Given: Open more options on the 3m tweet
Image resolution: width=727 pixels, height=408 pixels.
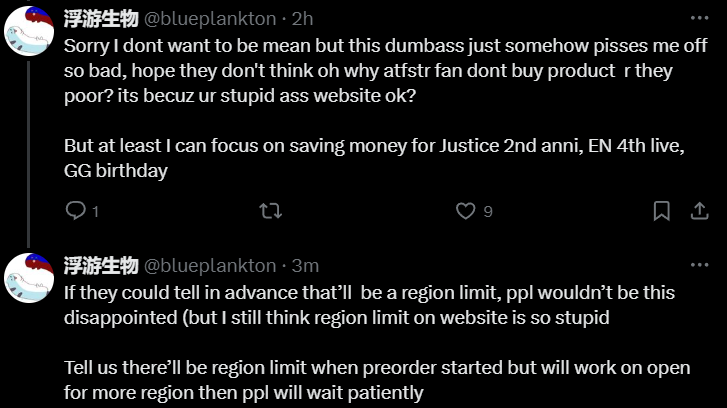Looking at the screenshot, I should click(x=700, y=265).
